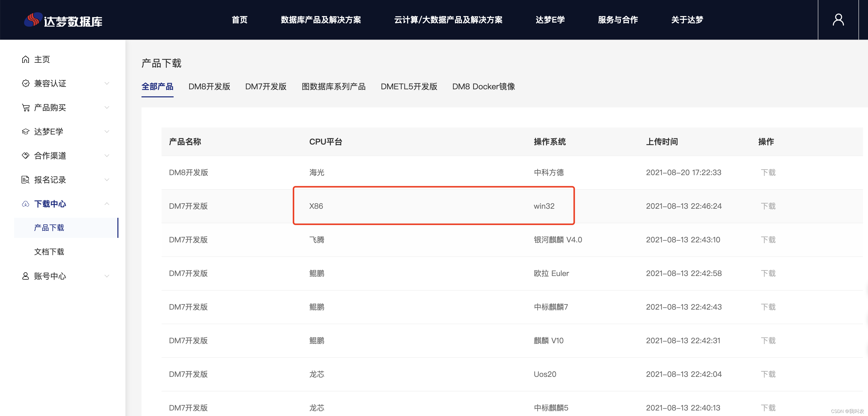Viewport: 868px width, 416px height.
Task: Go to 主页 in the sidebar
Action: [x=42, y=59]
